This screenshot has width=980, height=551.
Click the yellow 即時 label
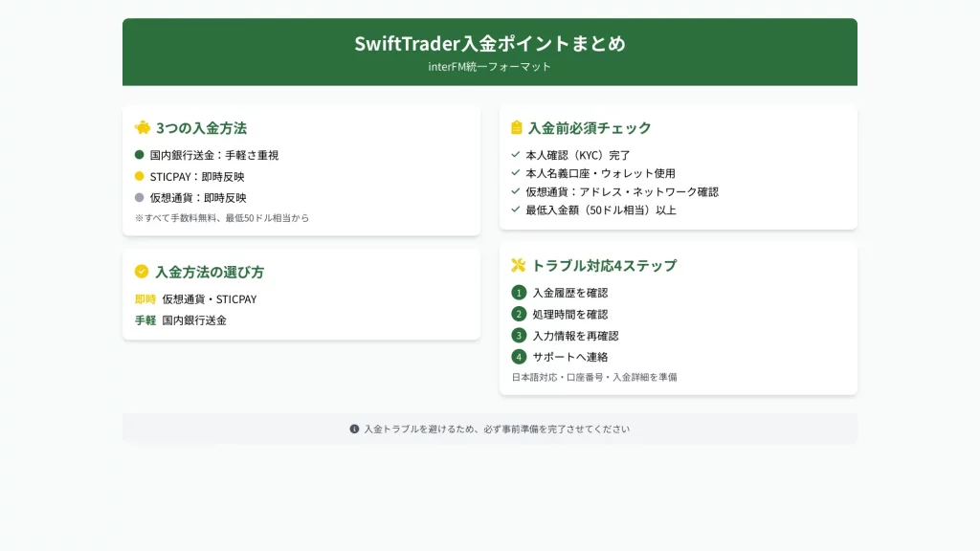[x=145, y=299]
